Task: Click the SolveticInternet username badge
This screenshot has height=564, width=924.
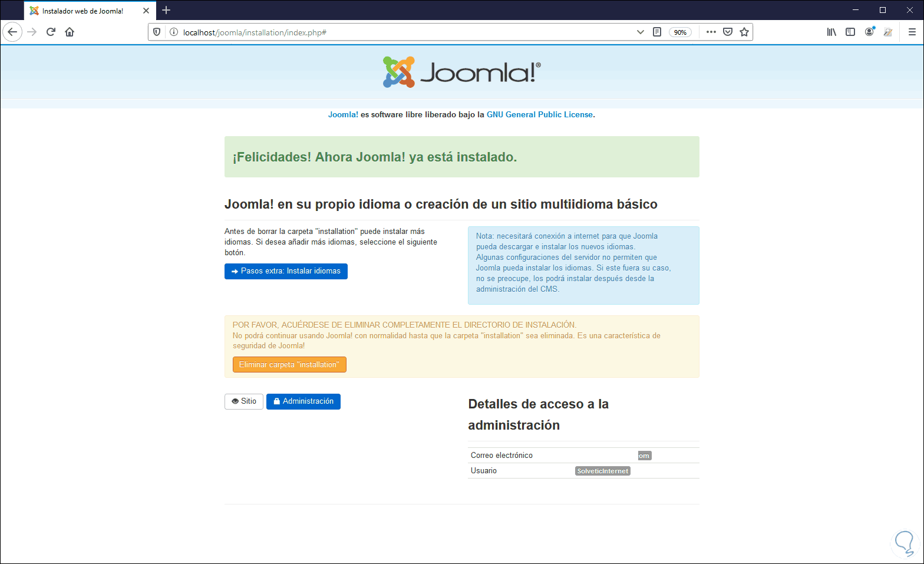Action: click(603, 471)
